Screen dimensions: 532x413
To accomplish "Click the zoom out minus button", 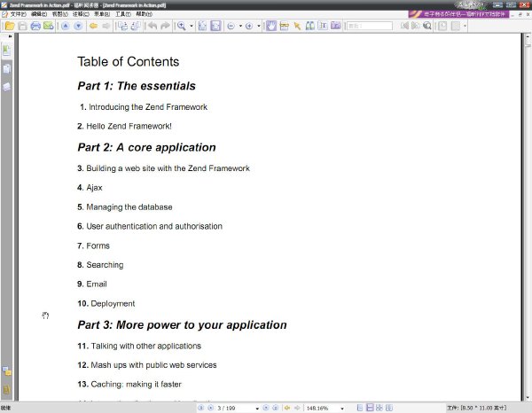I will pos(231,26).
